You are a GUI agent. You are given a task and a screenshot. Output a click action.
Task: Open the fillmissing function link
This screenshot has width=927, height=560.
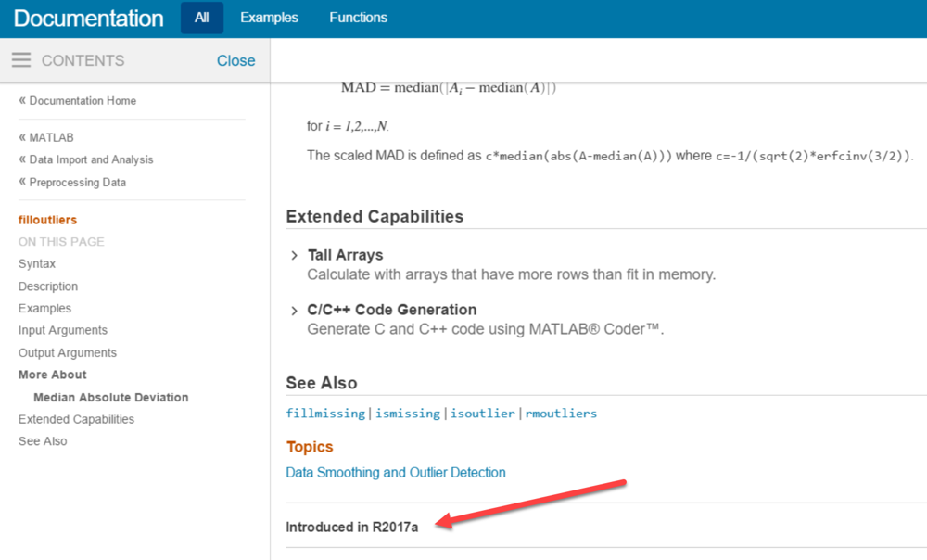(x=325, y=414)
